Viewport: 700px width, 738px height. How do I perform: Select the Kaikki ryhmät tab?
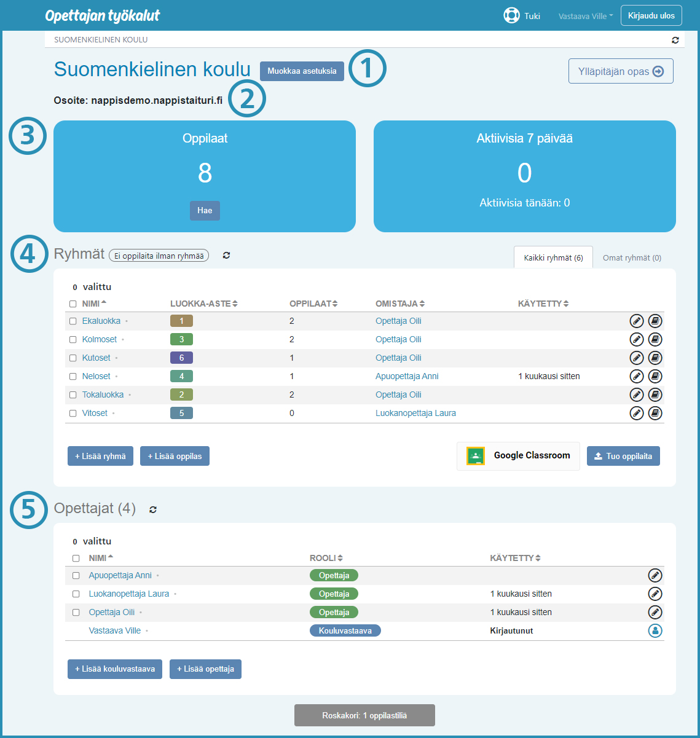click(x=553, y=258)
